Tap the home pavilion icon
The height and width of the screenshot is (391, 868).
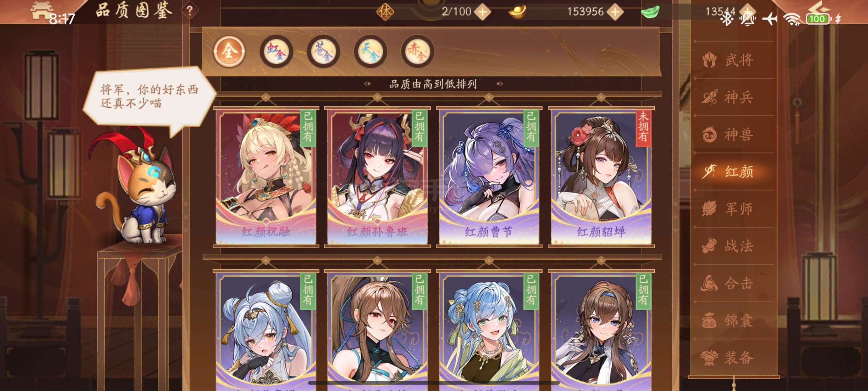click(x=41, y=10)
